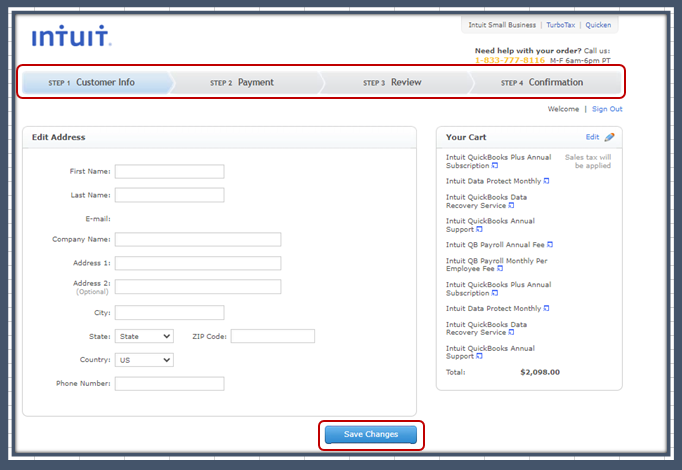
Task: Open the Quicken link
Action: coord(598,25)
